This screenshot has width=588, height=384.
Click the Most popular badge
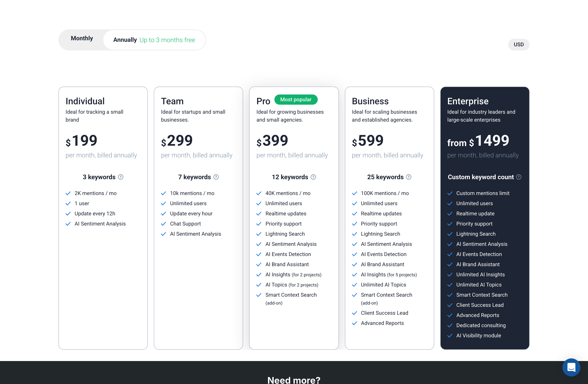tap(296, 99)
